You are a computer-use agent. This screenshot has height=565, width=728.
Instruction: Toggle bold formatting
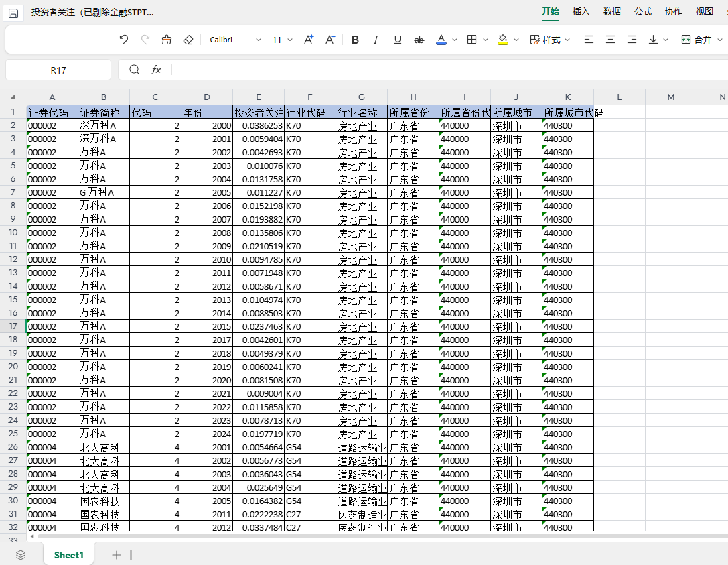point(355,40)
